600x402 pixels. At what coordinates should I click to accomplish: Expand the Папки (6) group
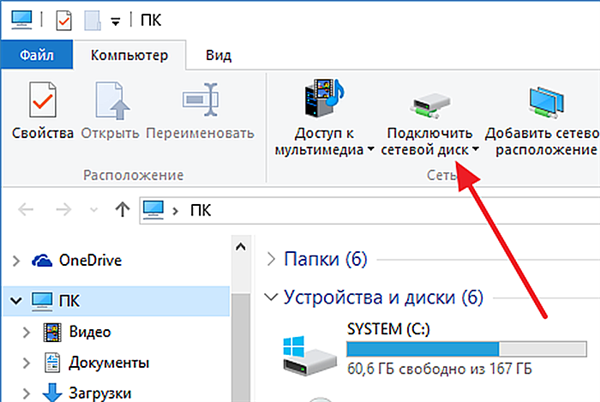[x=271, y=259]
